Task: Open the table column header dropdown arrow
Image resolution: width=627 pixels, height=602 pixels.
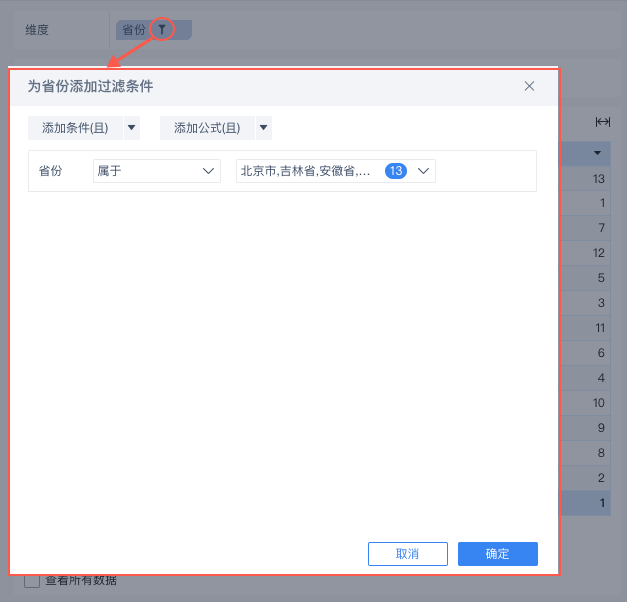Action: 597,153
